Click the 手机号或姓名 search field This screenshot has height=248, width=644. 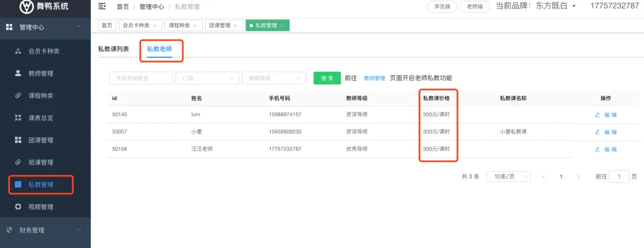click(x=140, y=78)
